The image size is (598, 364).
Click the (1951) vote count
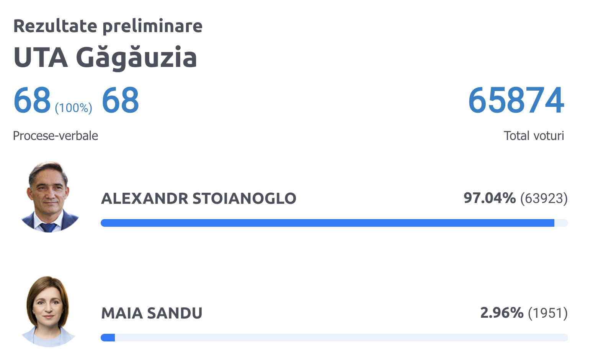point(548,313)
